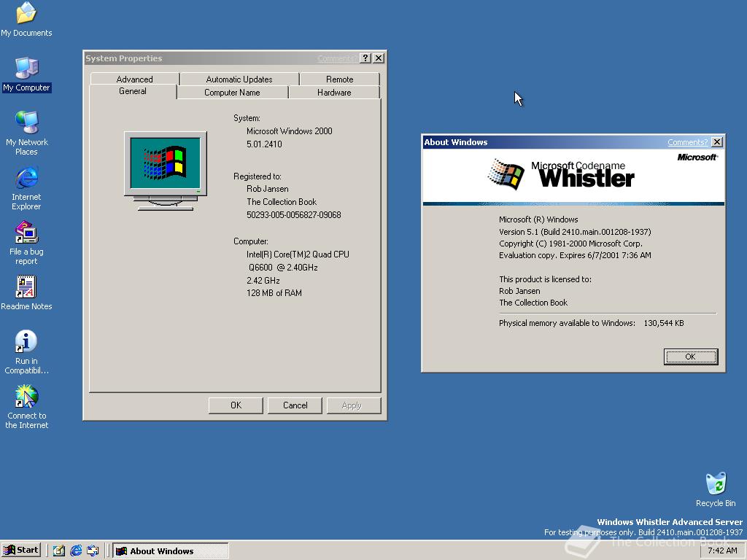The image size is (747, 560).
Task: Launch Internet Explorer from the desktop
Action: [26, 188]
